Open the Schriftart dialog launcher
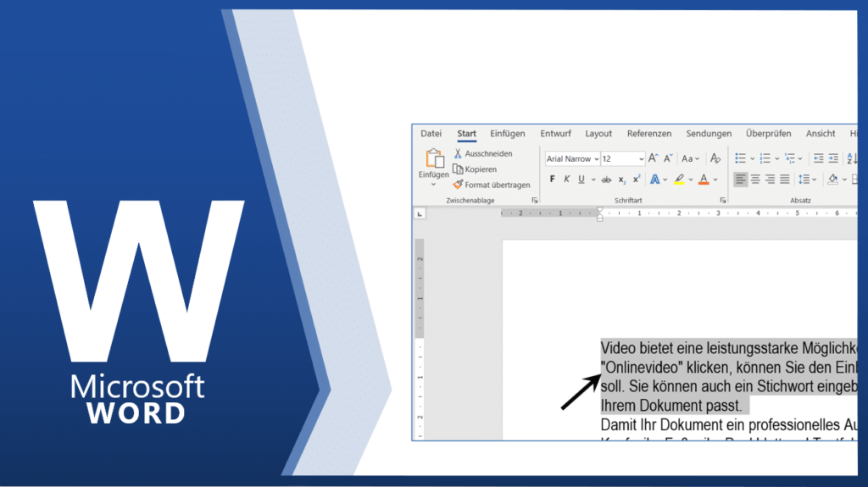This screenshot has height=487, width=868. [722, 201]
